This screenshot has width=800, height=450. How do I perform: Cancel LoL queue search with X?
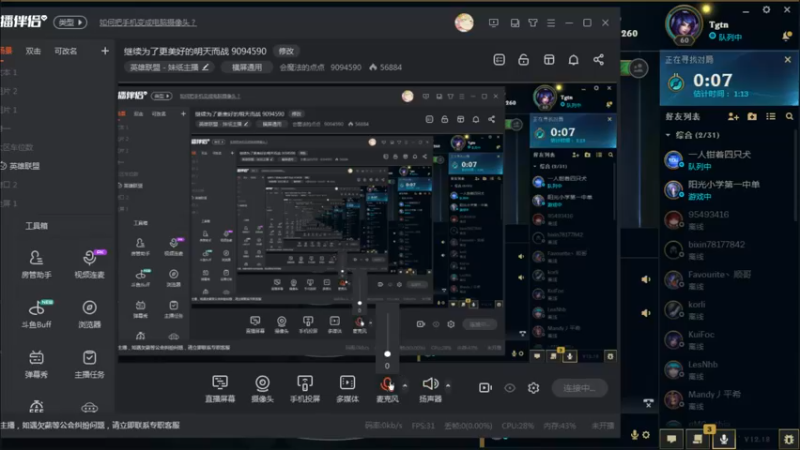tap(788, 60)
